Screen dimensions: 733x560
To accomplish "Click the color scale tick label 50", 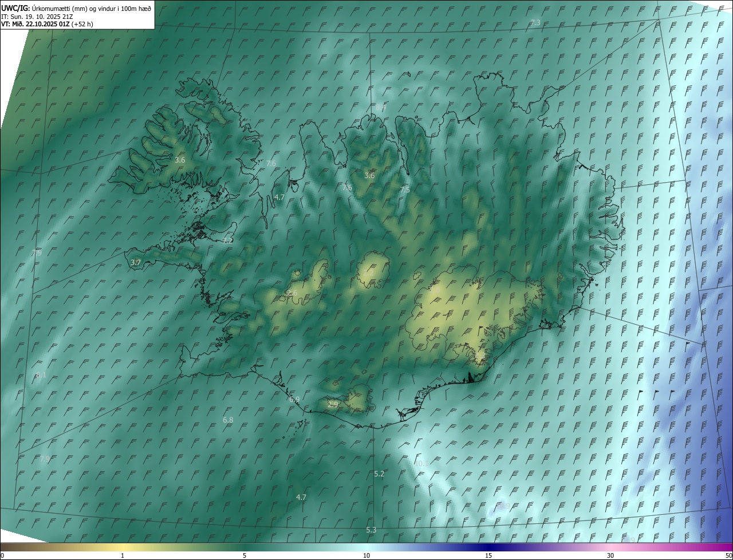I will pos(728,555).
